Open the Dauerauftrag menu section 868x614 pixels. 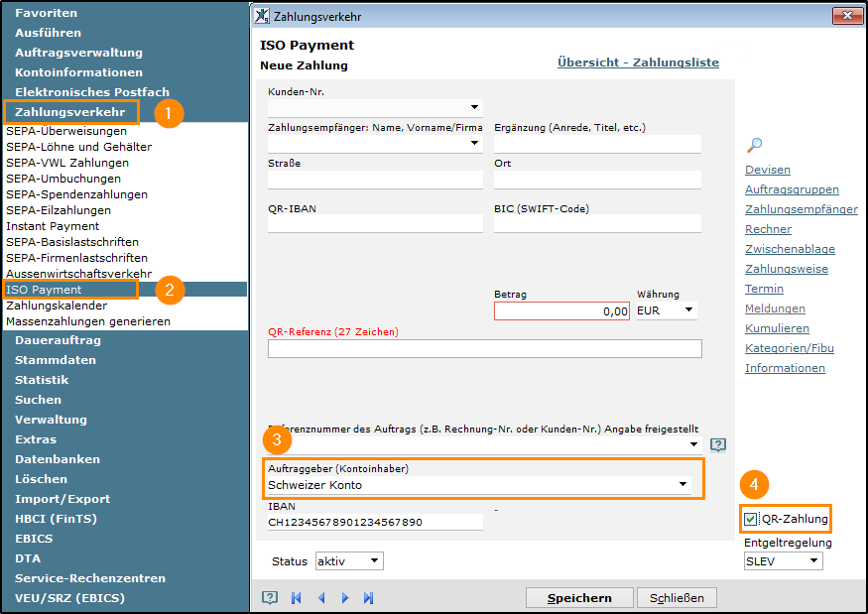pos(58,340)
